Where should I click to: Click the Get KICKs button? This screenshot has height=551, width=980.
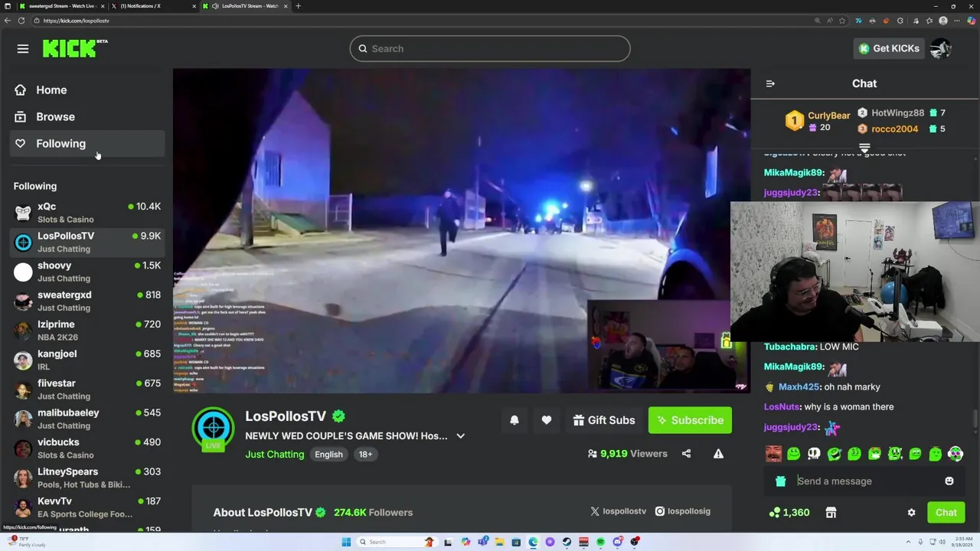pos(888,48)
